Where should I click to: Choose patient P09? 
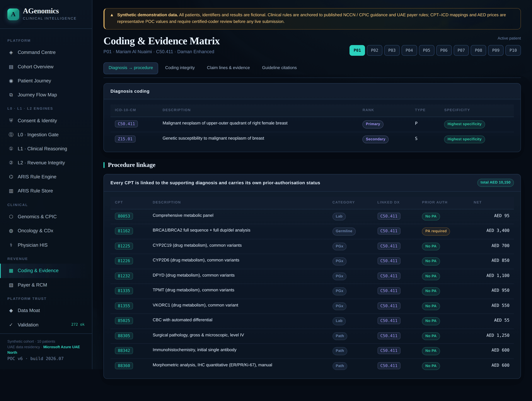(x=496, y=50)
